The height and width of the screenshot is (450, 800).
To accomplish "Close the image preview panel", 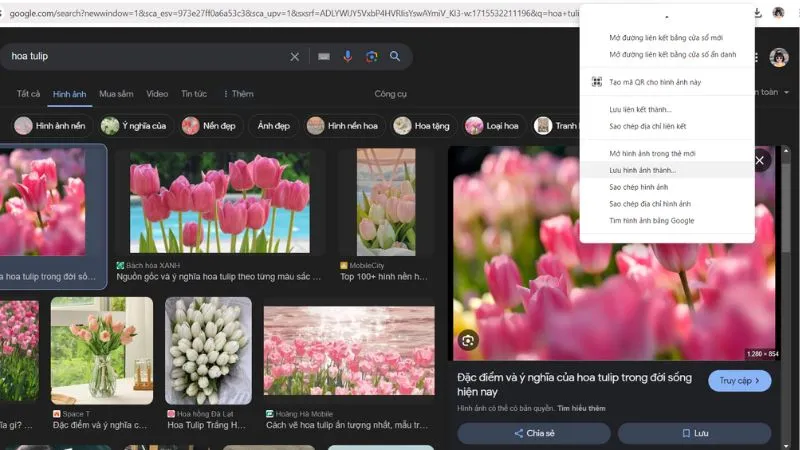I will click(759, 160).
